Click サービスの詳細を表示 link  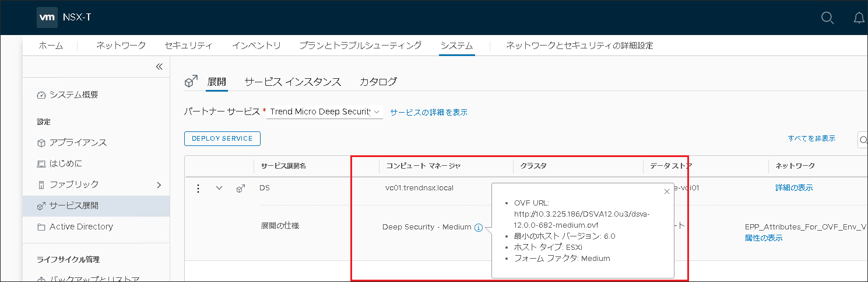point(428,112)
